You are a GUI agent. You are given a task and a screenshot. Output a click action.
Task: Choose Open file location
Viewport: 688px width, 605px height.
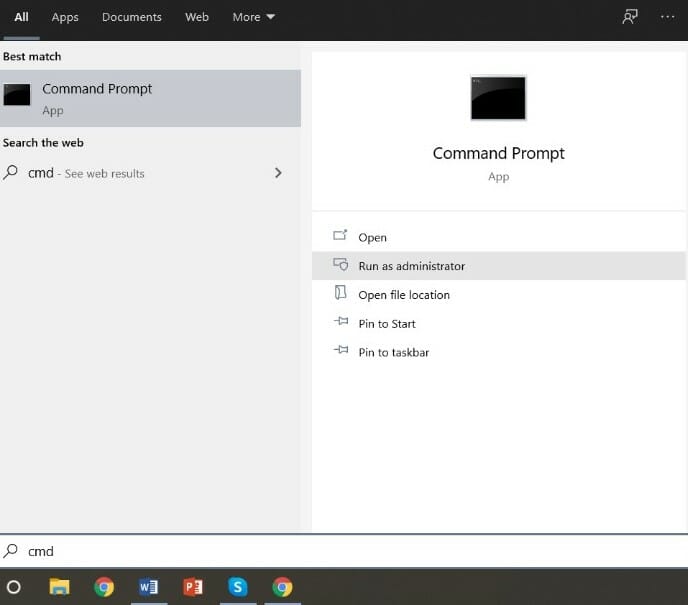(498, 295)
